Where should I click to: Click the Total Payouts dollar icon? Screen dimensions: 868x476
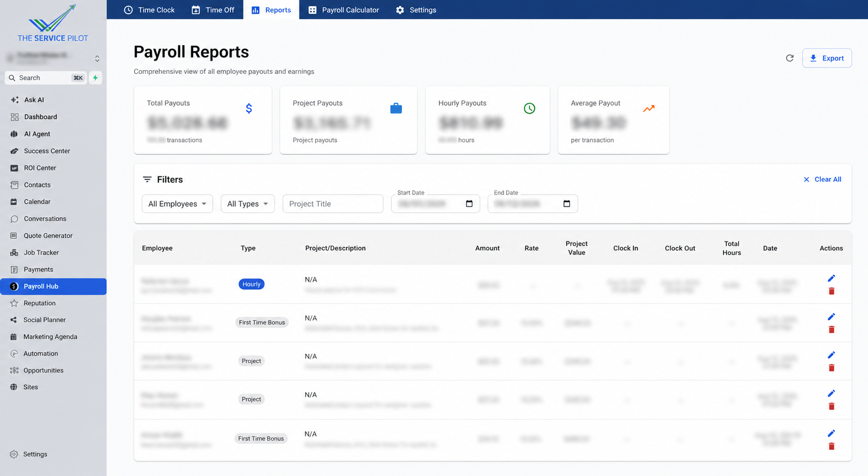[249, 108]
